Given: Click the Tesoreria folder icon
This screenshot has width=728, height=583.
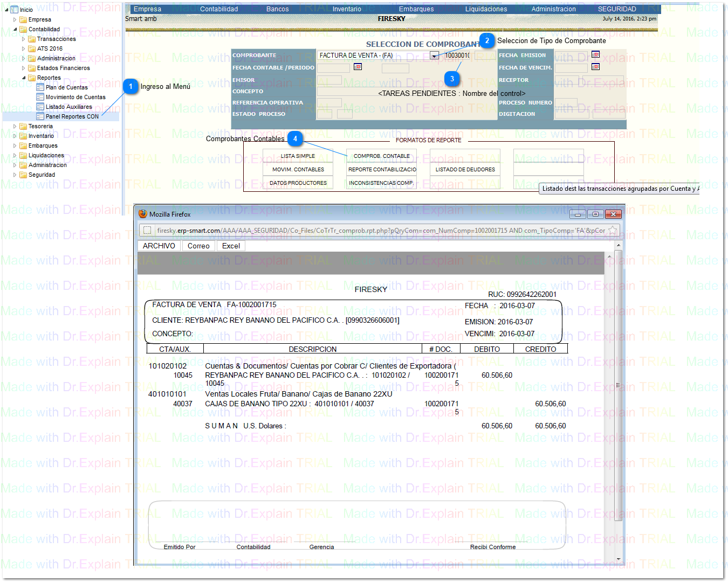Looking at the screenshot, I should tap(23, 127).
